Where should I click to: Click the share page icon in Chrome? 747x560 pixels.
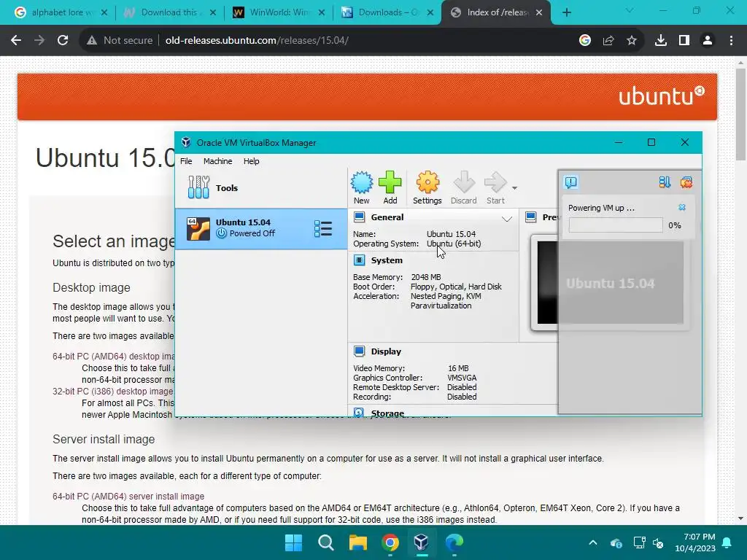[608, 41]
